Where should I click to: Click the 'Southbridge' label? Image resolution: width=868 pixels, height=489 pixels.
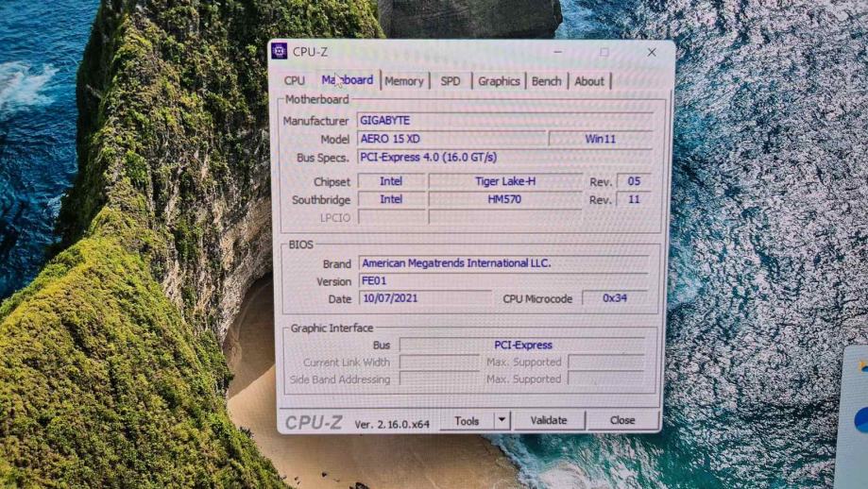pyautogui.click(x=321, y=200)
